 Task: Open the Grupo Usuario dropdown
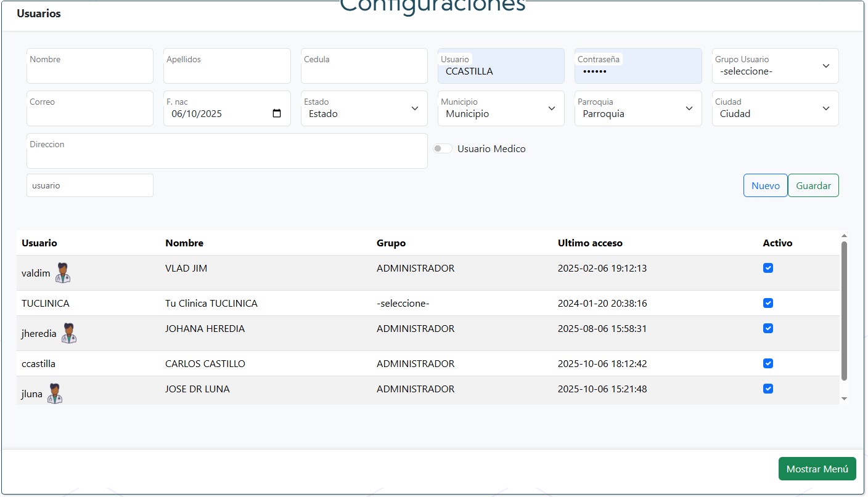point(775,66)
